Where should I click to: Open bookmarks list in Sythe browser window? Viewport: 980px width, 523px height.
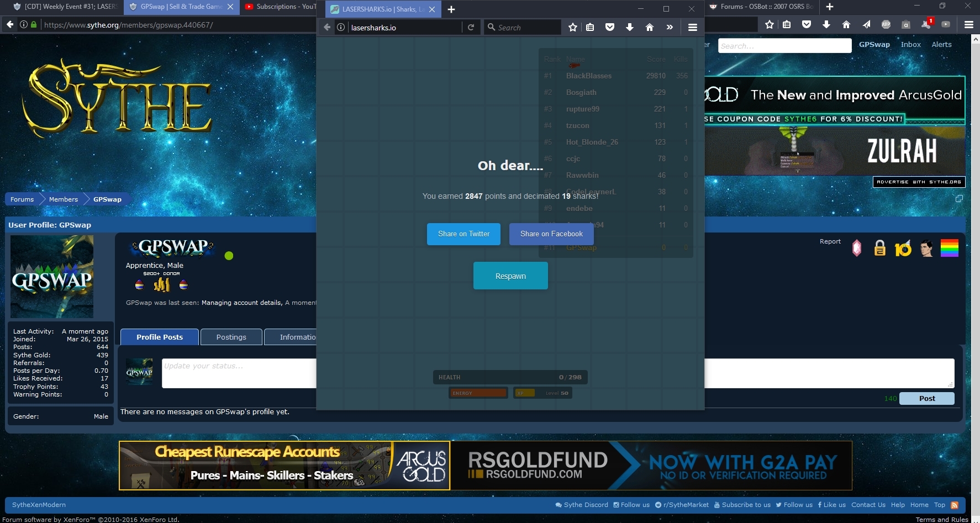tap(787, 24)
